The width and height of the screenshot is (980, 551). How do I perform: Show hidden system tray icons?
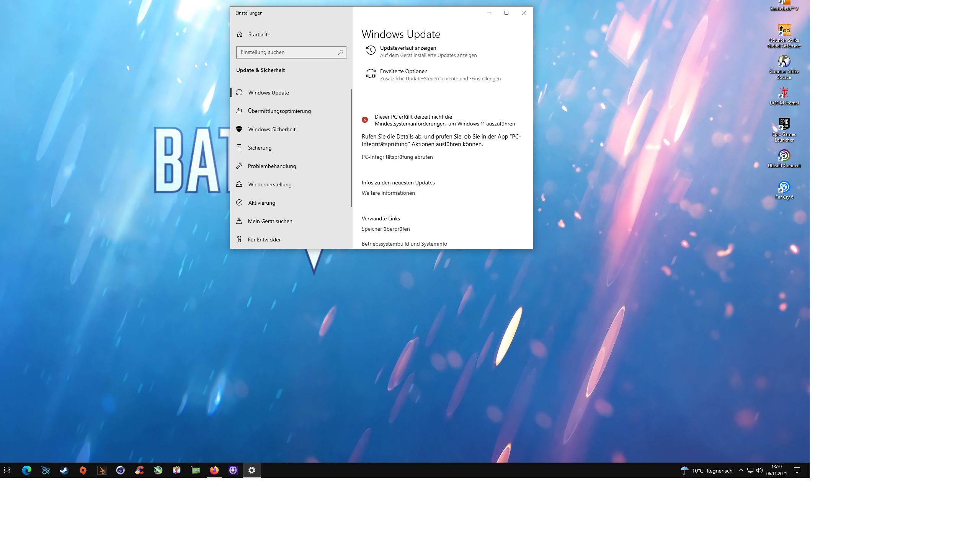[741, 470]
